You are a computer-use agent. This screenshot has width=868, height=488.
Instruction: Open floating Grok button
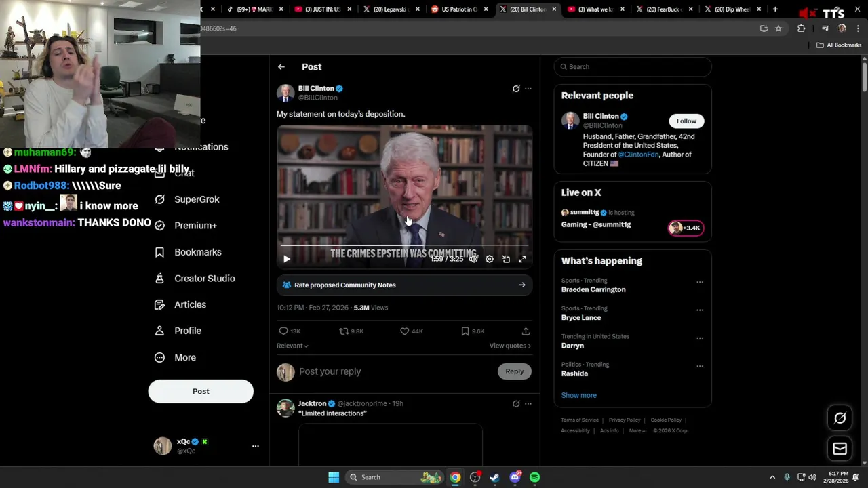coord(840,418)
